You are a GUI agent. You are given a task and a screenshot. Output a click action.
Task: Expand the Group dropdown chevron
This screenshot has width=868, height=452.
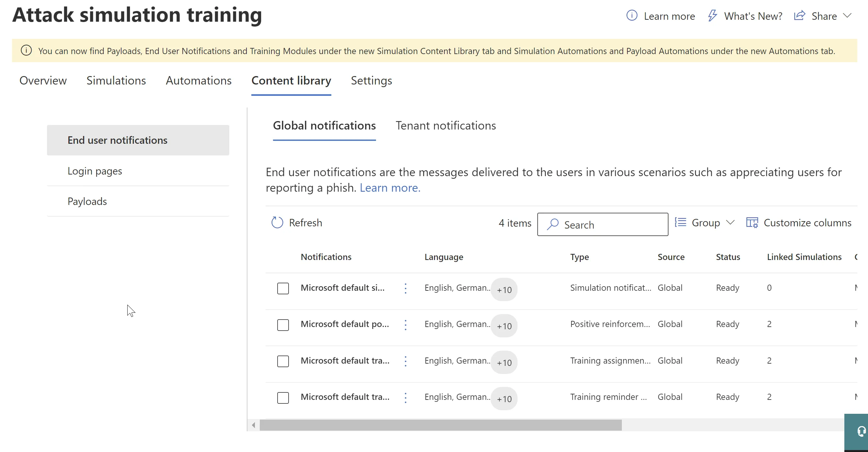coord(730,223)
